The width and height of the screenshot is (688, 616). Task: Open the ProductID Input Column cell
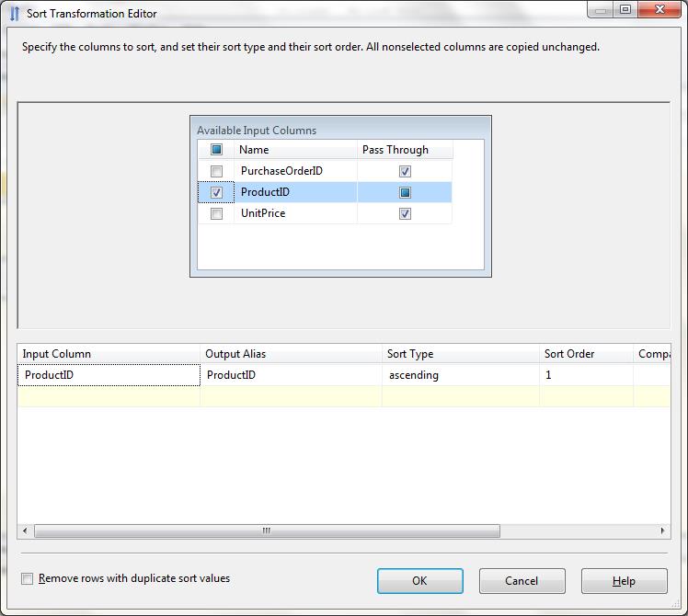click(x=109, y=375)
